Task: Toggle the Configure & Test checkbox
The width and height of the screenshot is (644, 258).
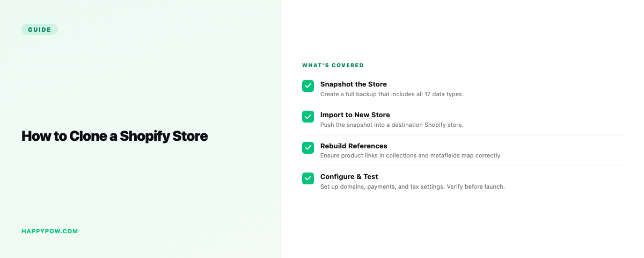Action: 308,178
